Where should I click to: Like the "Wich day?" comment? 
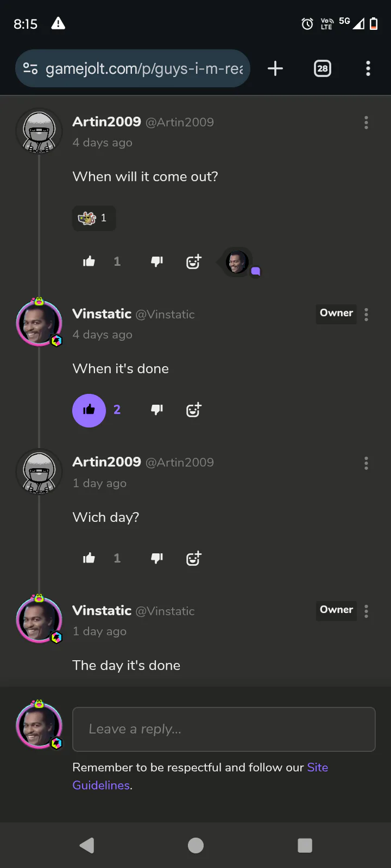pyautogui.click(x=89, y=558)
